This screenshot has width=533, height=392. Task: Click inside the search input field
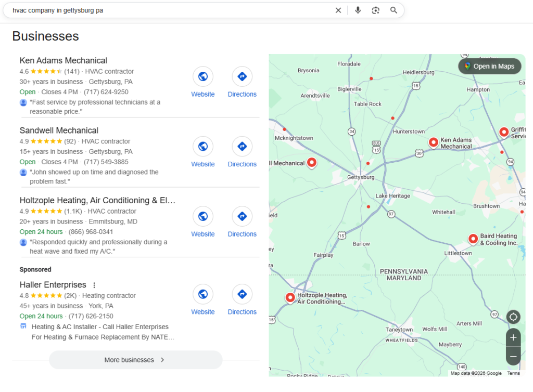[156, 10]
